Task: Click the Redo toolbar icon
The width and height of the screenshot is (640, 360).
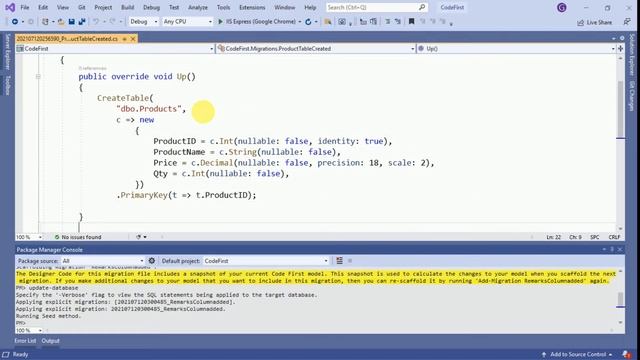Action: point(112,22)
